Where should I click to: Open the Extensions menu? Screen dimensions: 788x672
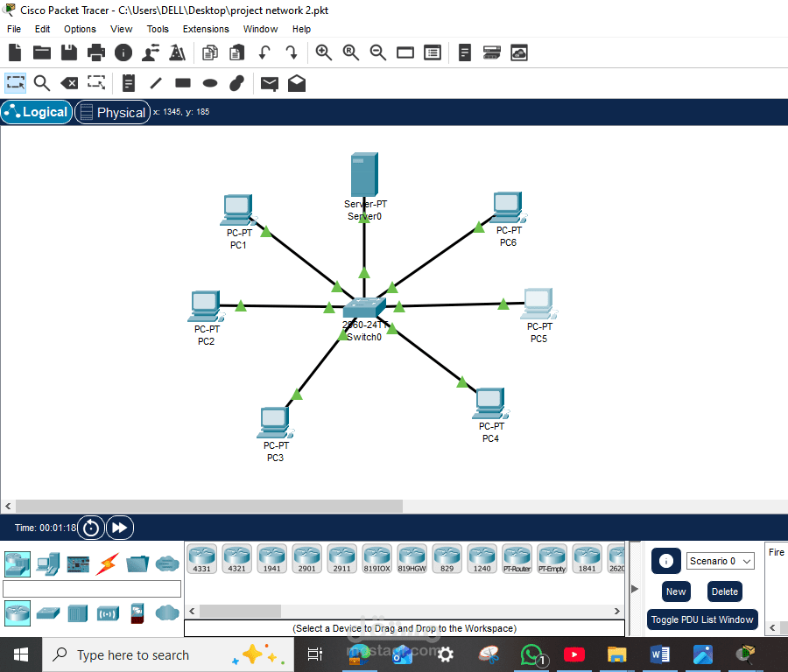pyautogui.click(x=205, y=29)
